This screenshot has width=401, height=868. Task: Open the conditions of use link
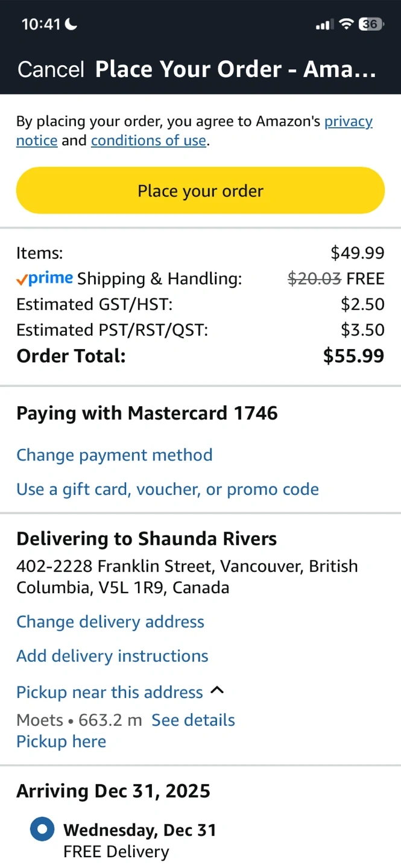[148, 140]
